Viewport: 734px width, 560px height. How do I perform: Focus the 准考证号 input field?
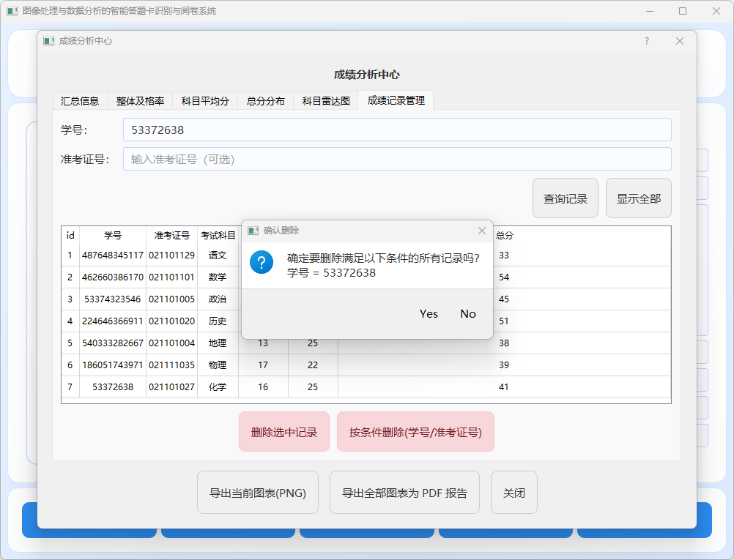coord(396,159)
